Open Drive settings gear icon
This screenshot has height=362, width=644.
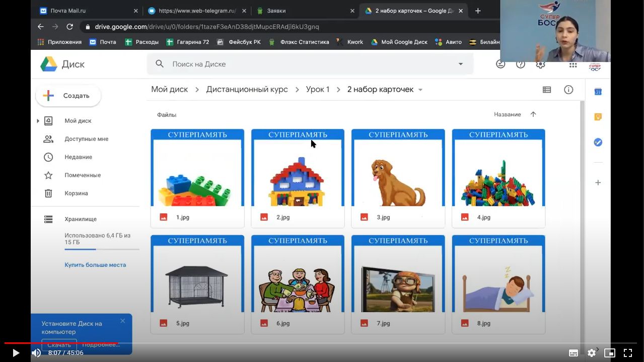tap(540, 65)
